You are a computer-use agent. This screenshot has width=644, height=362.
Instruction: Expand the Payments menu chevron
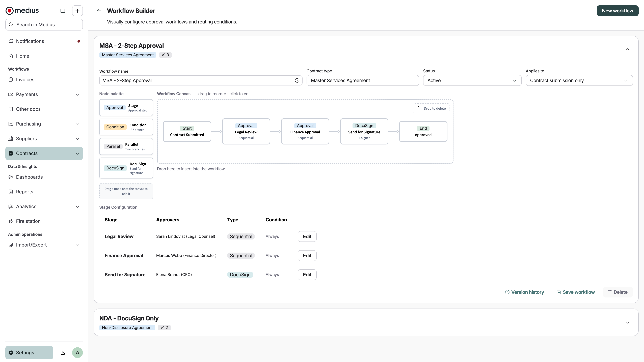[x=77, y=94]
